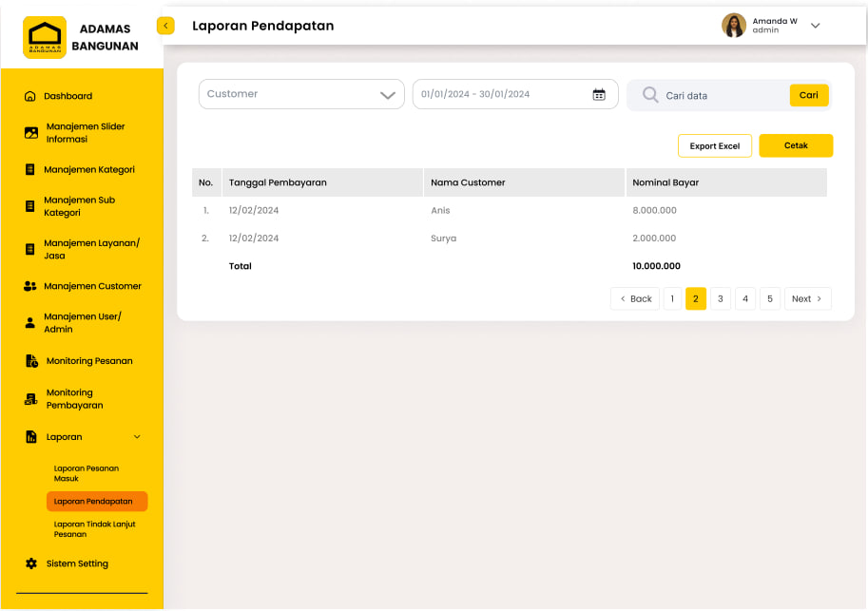Viewport: 868px width, 611px height.
Task: Open the calendar date picker icon
Action: [599, 95]
